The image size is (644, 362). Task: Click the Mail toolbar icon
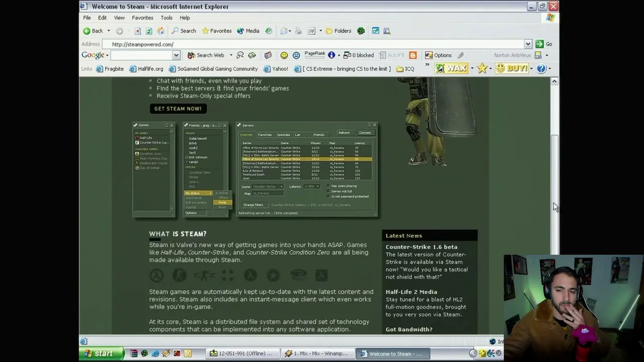pos(285,31)
